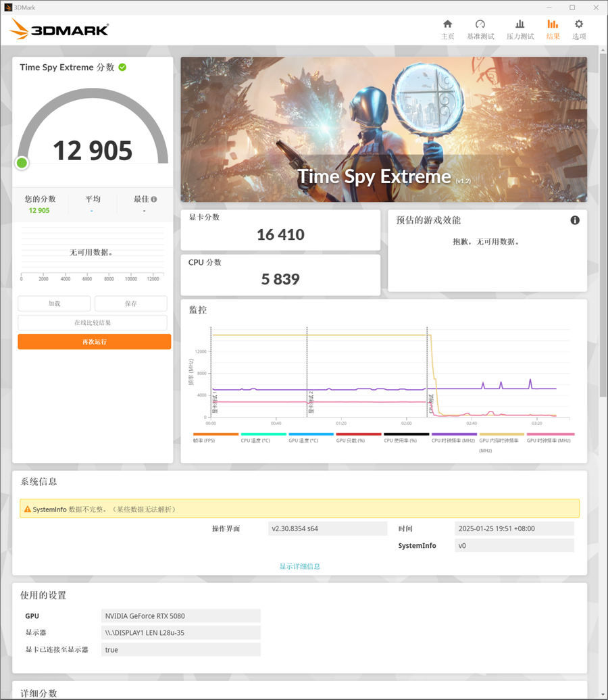
Task: Open the 主页 home tab
Action: click(x=447, y=30)
